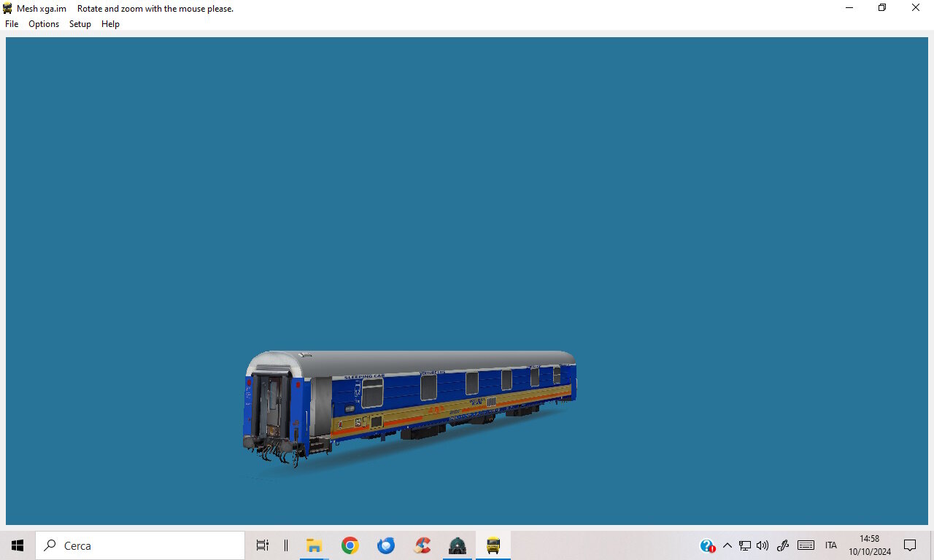
Task: Open the File menu
Action: coord(12,24)
